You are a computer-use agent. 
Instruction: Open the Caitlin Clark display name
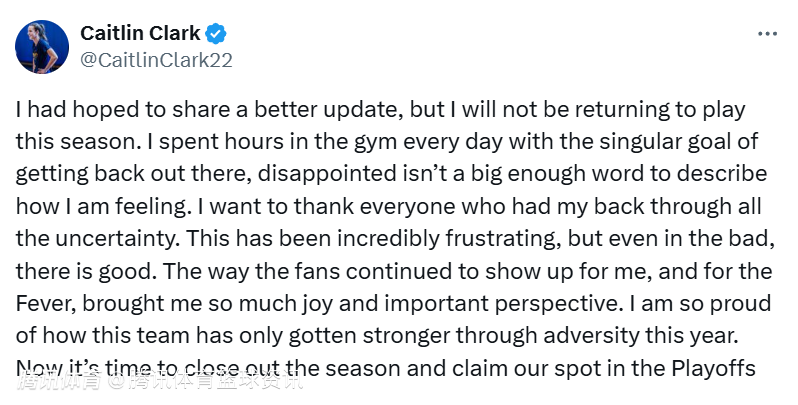click(x=139, y=33)
